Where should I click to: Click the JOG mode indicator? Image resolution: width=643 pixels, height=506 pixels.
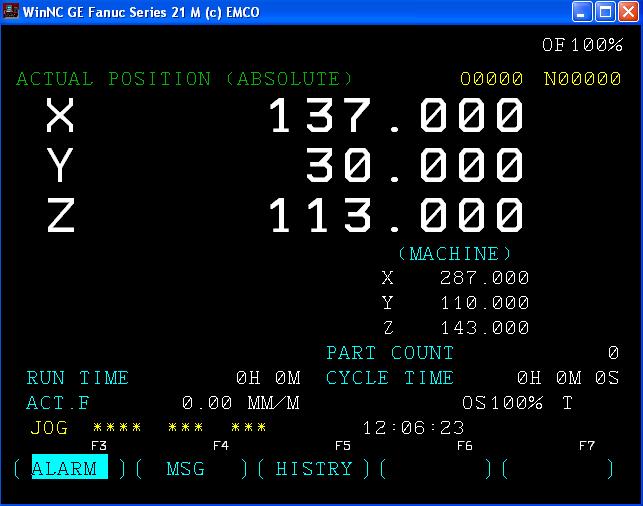[x=49, y=428]
